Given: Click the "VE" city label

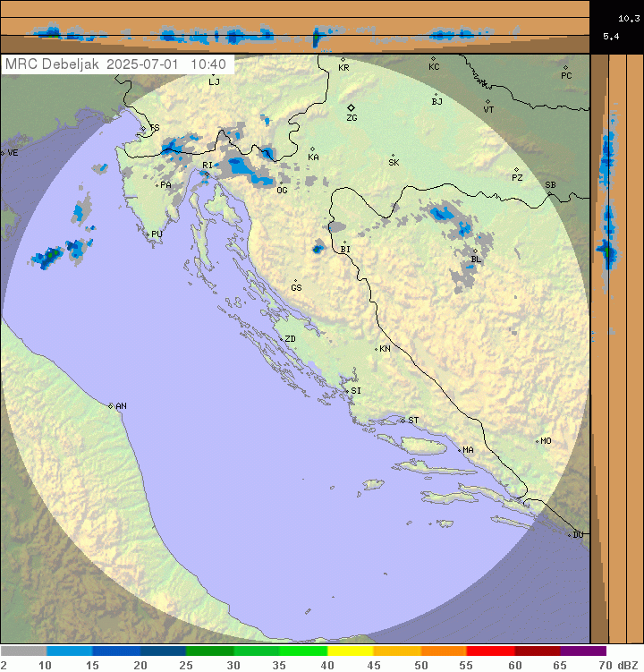Looking at the screenshot, I should [13, 153].
